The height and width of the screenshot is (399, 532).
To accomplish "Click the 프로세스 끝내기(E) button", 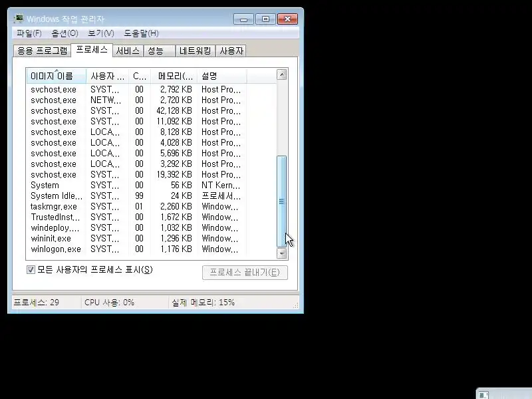I will pos(245,273).
